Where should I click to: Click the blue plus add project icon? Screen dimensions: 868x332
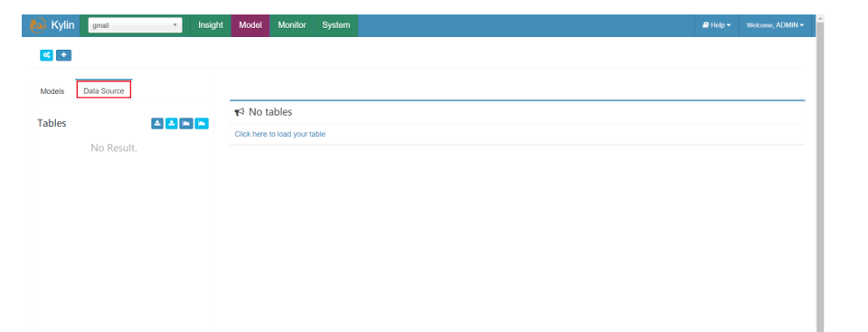pyautogui.click(x=63, y=55)
